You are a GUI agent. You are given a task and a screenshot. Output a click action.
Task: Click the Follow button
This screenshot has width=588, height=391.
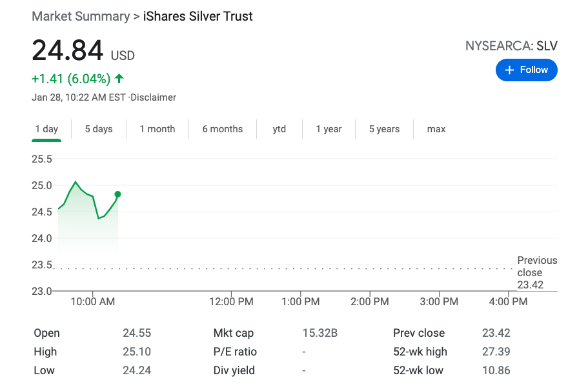(x=526, y=70)
